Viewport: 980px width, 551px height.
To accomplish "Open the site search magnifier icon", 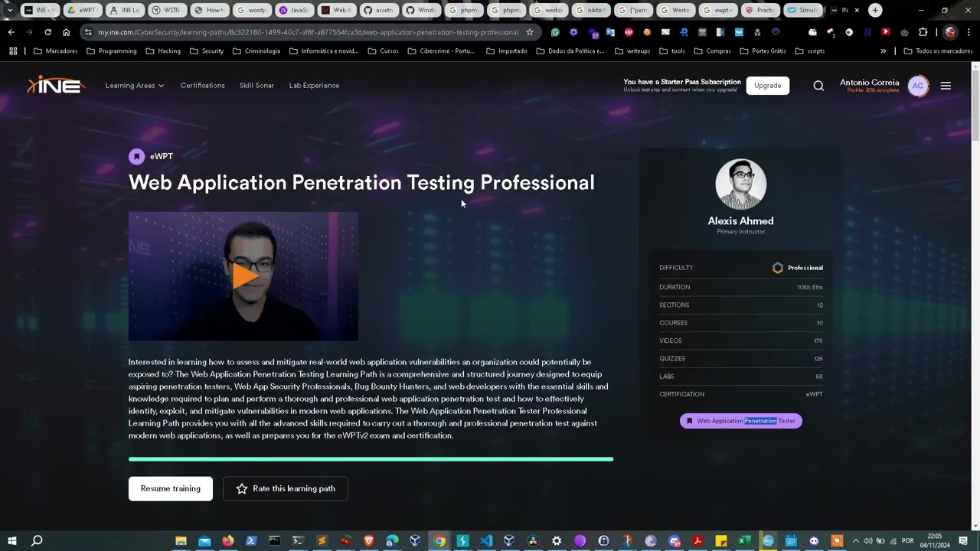I will (x=818, y=86).
